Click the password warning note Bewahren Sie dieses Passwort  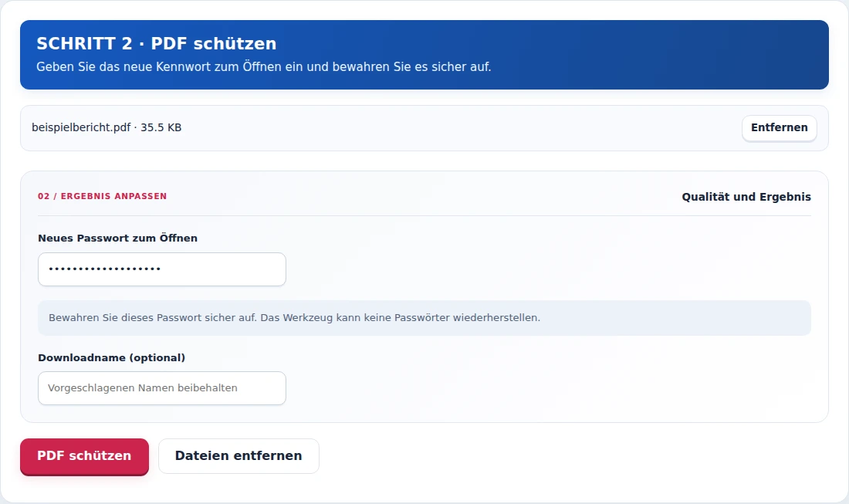[x=424, y=318]
